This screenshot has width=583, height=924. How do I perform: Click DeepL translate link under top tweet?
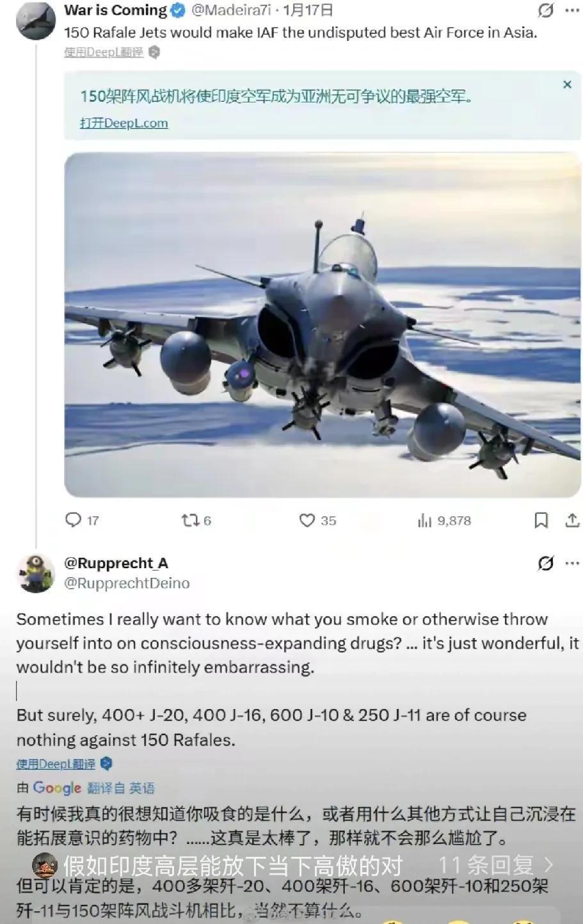point(104,52)
